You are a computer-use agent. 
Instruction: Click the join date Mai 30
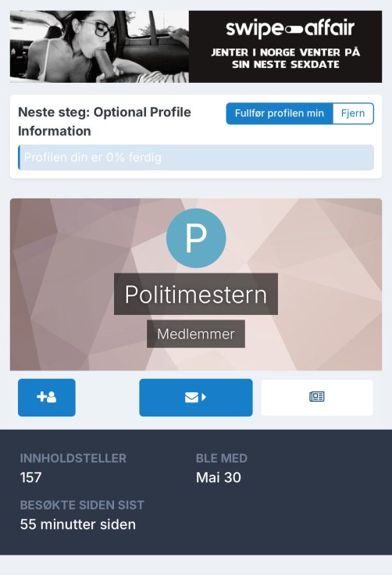(x=219, y=477)
